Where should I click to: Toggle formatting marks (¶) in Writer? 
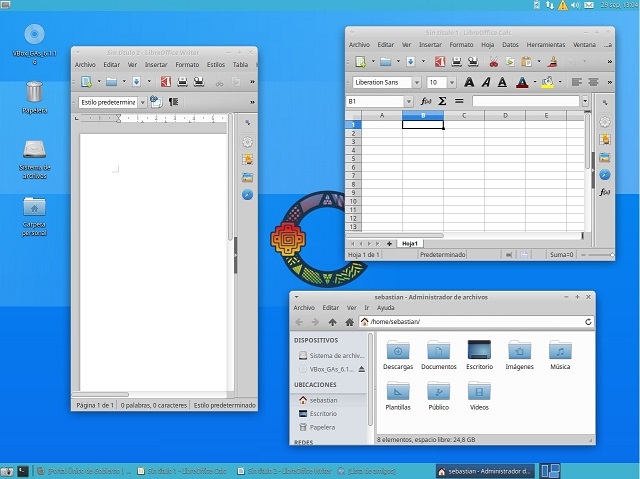pos(174,102)
